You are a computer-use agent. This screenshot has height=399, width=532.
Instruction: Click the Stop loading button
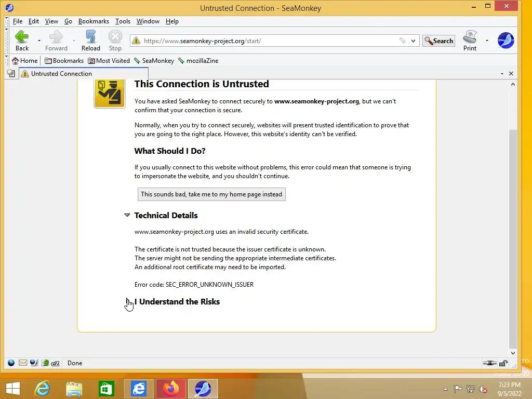point(115,41)
